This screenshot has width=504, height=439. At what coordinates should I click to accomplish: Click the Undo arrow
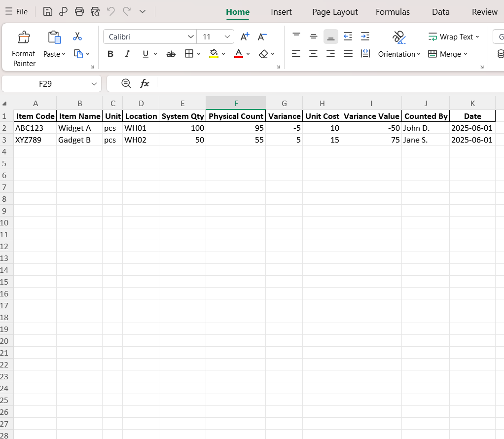point(111,11)
